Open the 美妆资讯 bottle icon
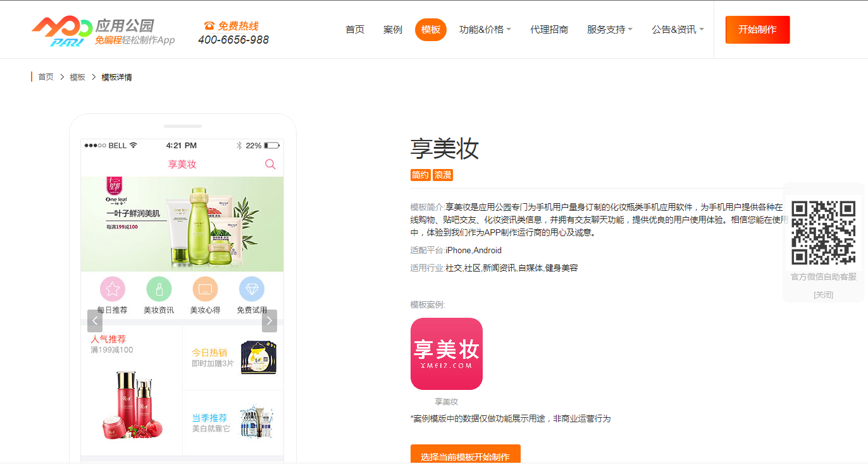 click(159, 289)
